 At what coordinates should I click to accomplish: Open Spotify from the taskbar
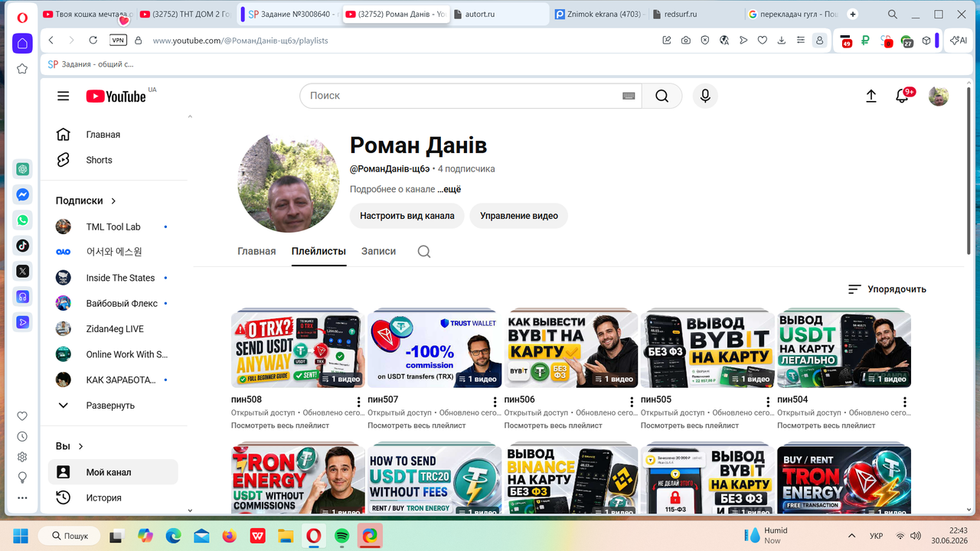pos(342,536)
